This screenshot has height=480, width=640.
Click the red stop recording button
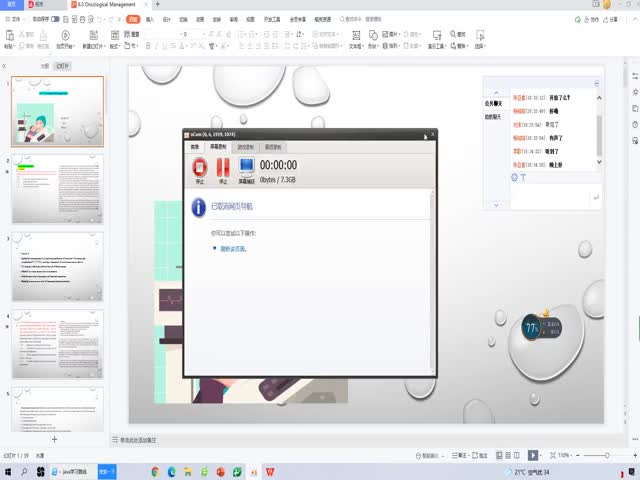click(199, 167)
